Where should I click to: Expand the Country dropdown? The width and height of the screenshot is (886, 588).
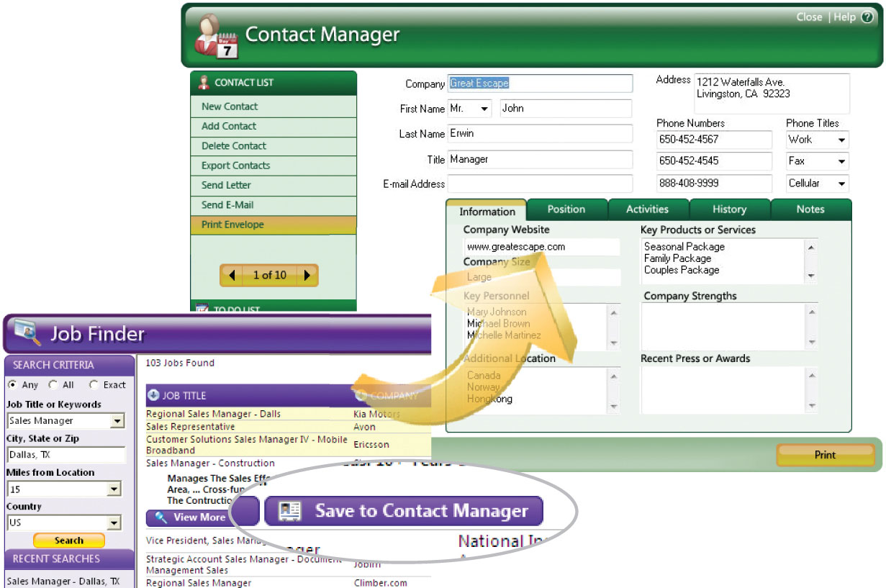tap(114, 523)
